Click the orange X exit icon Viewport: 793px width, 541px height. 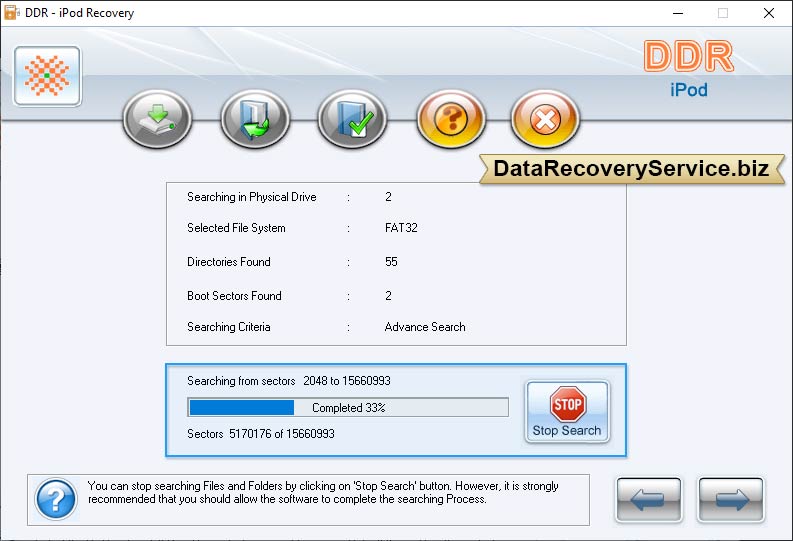tap(545, 119)
